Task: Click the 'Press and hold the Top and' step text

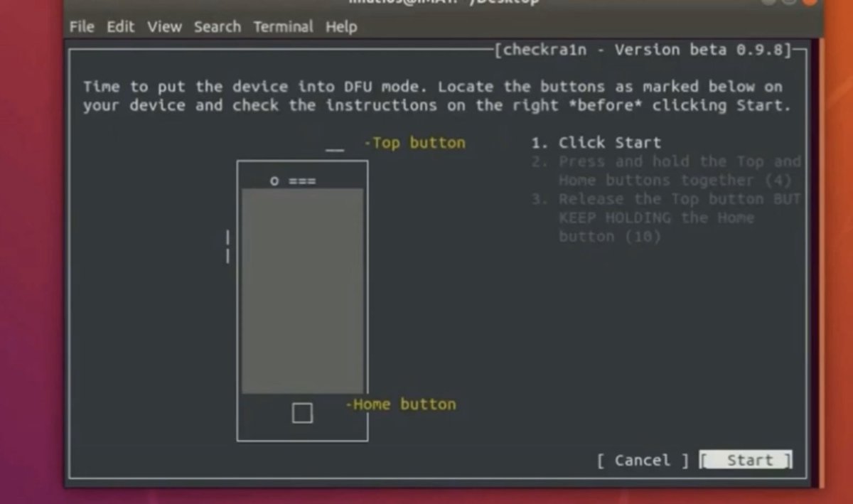Action: click(x=680, y=161)
